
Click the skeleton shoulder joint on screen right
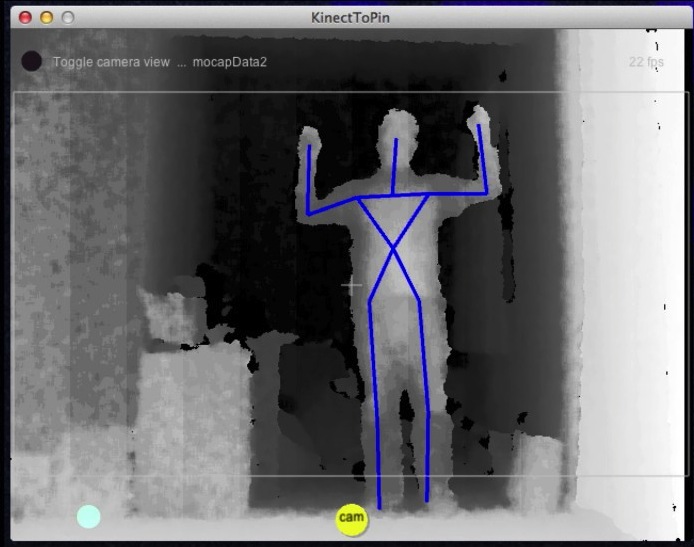pyautogui.click(x=429, y=195)
